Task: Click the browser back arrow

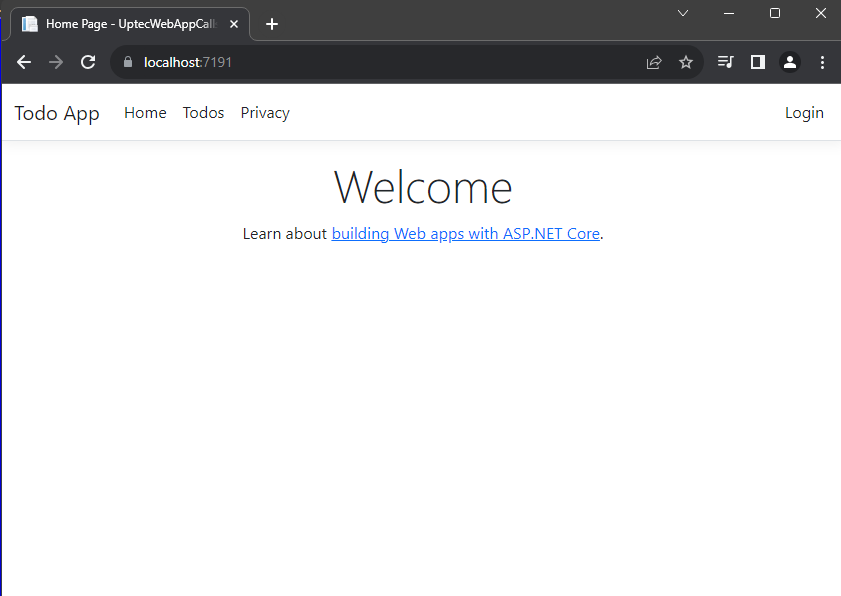Action: 24,62
